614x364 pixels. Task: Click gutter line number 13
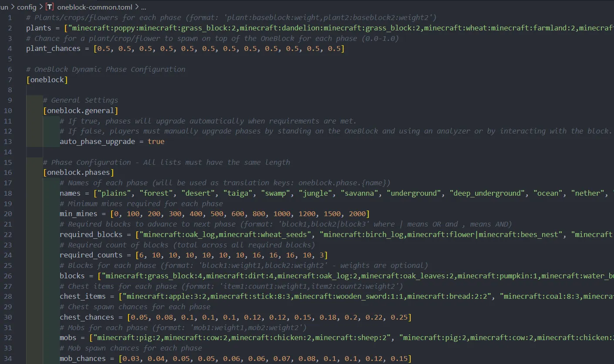(8, 141)
